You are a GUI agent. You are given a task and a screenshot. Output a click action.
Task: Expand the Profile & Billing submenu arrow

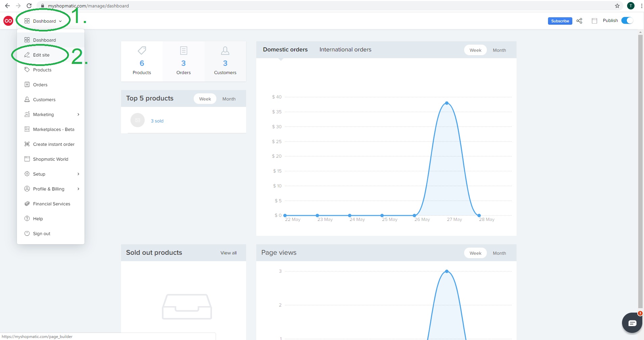point(78,189)
